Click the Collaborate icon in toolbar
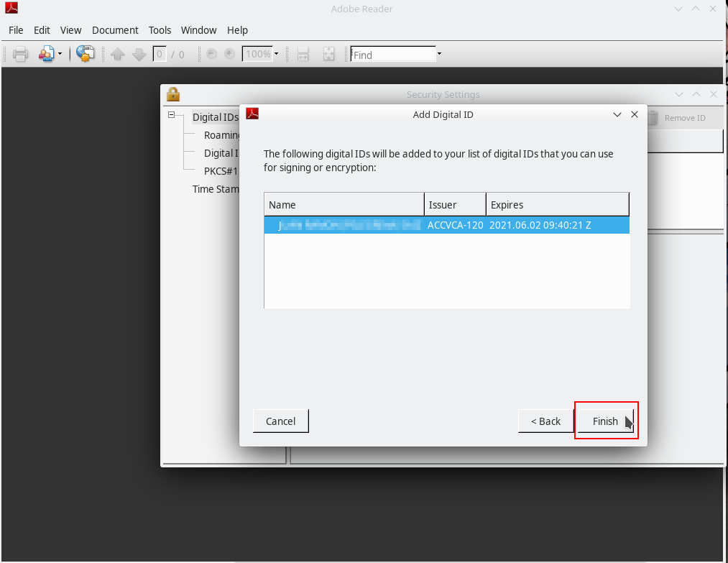Viewport: 728px width, 563px height. click(x=47, y=54)
